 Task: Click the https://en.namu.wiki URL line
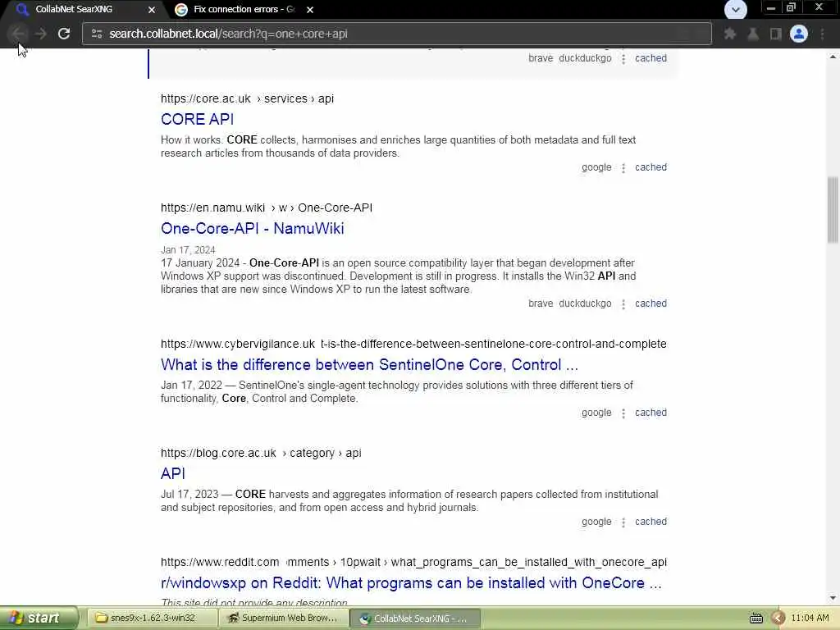[267, 208]
